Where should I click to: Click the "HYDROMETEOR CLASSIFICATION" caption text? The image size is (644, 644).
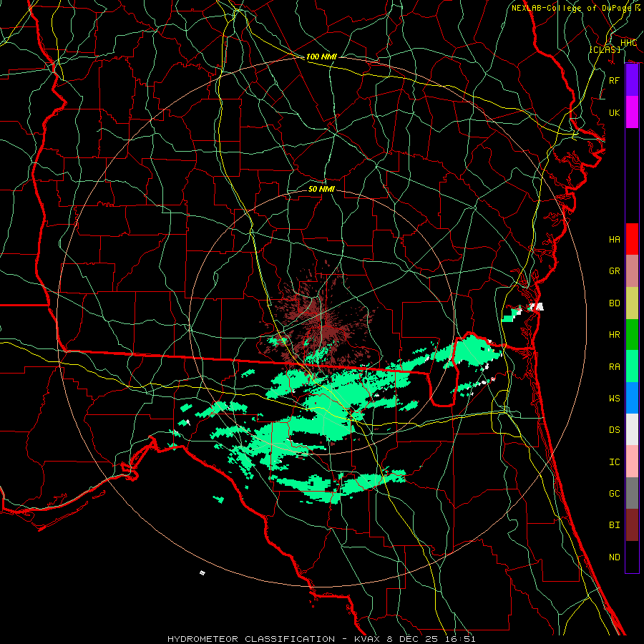(251, 639)
